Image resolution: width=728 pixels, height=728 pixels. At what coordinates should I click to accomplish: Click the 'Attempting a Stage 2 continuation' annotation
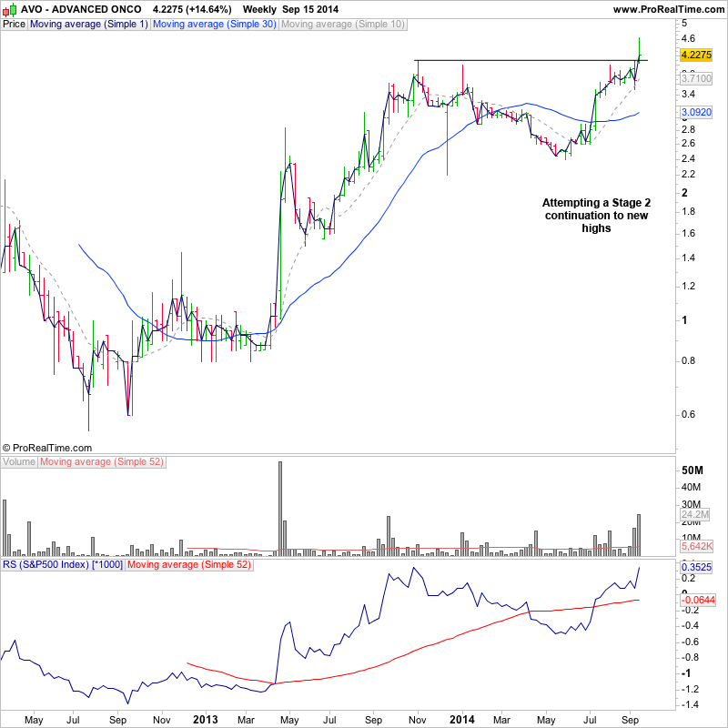click(596, 216)
